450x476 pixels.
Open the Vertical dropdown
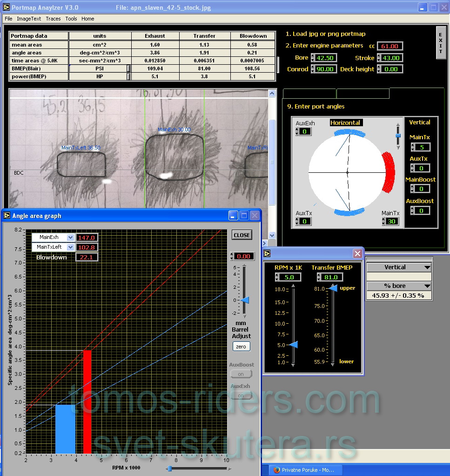point(398,267)
